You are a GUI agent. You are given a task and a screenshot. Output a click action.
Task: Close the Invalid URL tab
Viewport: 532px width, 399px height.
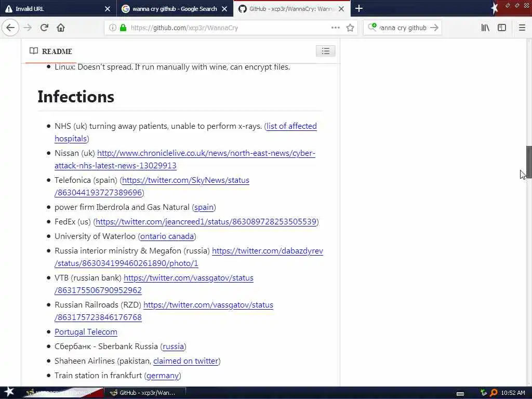click(108, 9)
